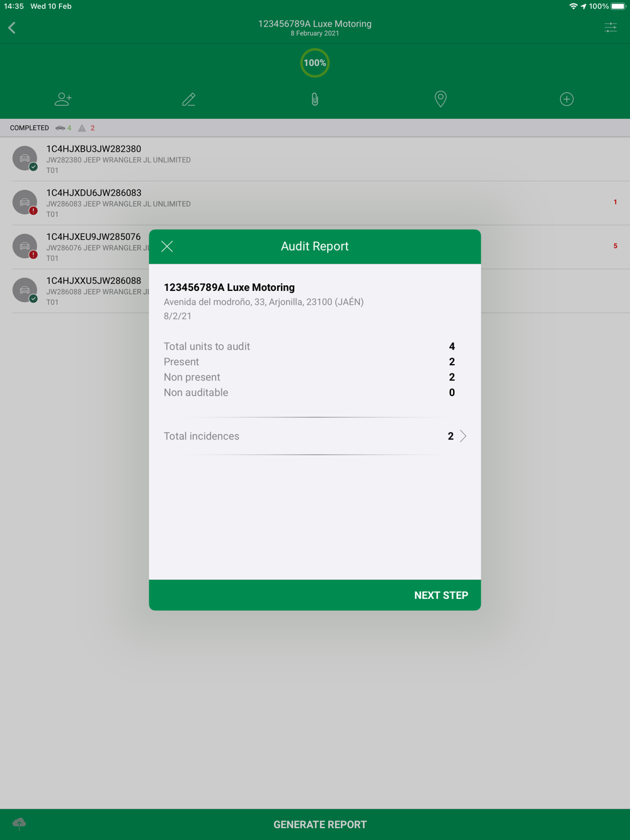
Task: Go back using the top-left chevron
Action: pyautogui.click(x=12, y=28)
